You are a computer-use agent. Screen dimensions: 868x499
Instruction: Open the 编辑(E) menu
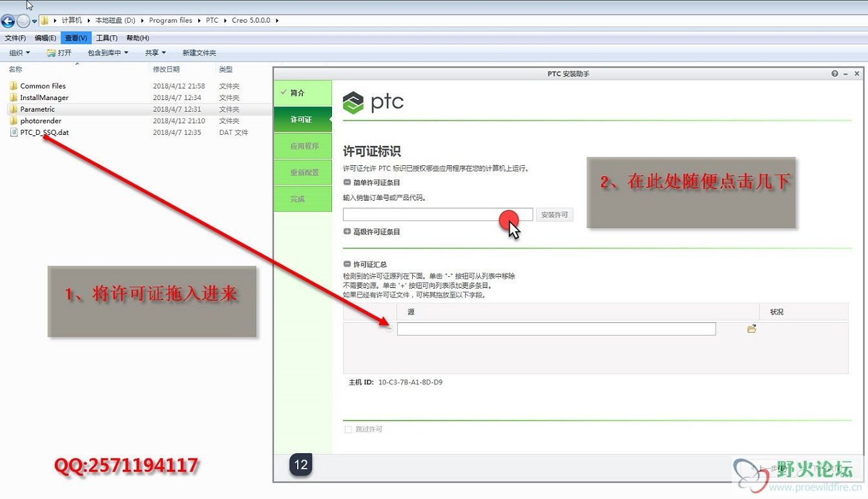point(45,38)
